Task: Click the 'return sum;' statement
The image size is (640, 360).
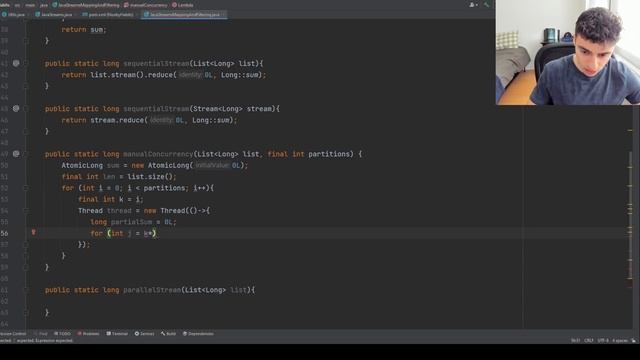Action: [84, 30]
